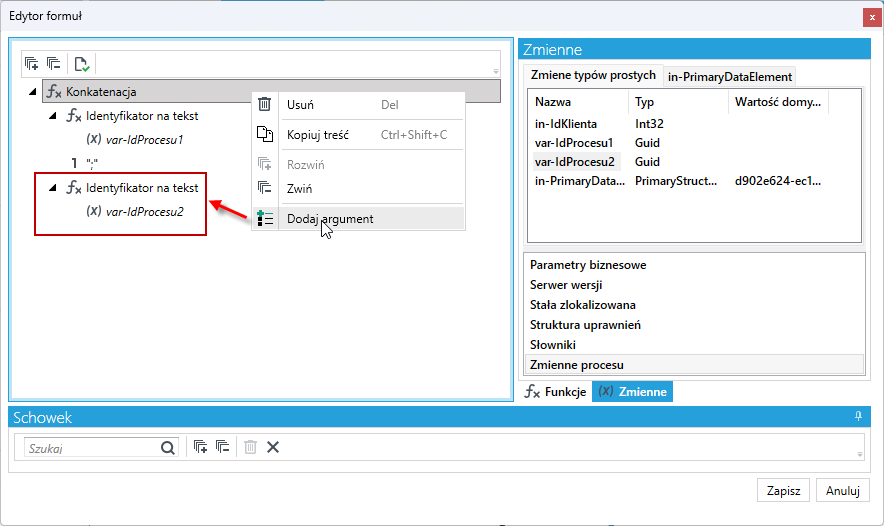The image size is (884, 526).
Task: Select Usuń in the context menu
Action: tap(358, 105)
